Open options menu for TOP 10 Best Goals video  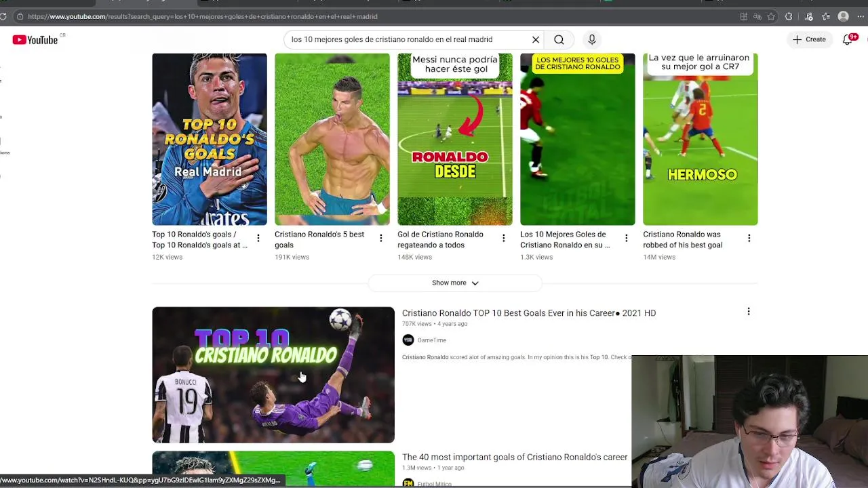pos(749,312)
